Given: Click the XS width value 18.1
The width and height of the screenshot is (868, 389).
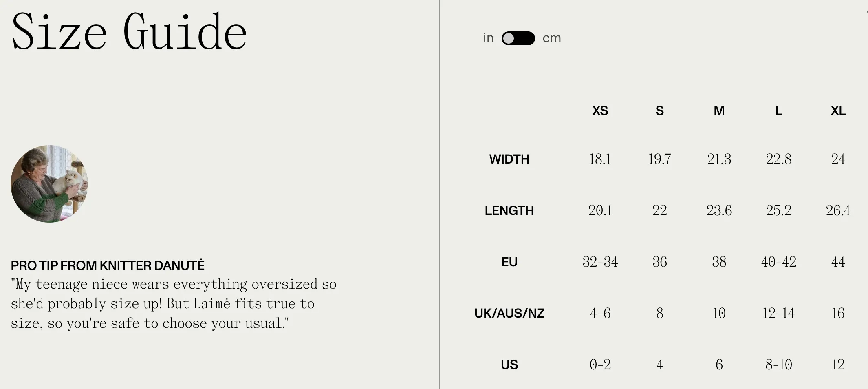Looking at the screenshot, I should tap(600, 159).
